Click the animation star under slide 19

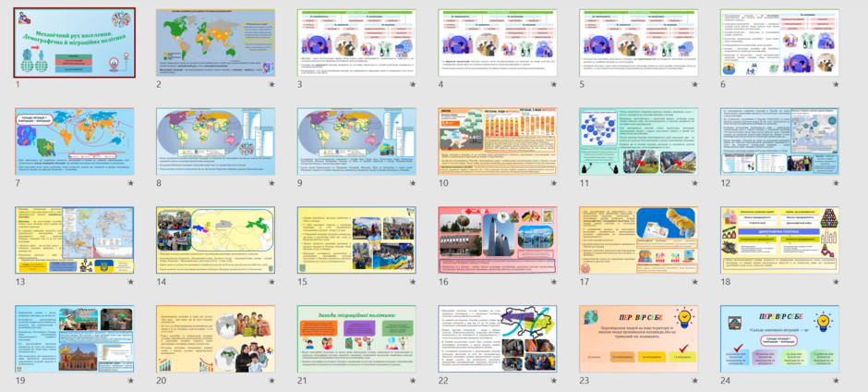(x=130, y=380)
